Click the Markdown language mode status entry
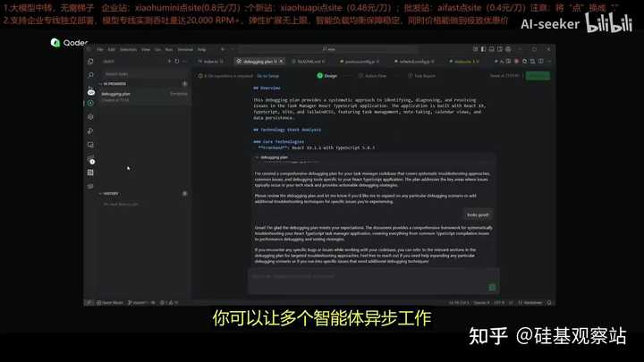Image resolution: width=644 pixels, height=362 pixels. click(530, 303)
